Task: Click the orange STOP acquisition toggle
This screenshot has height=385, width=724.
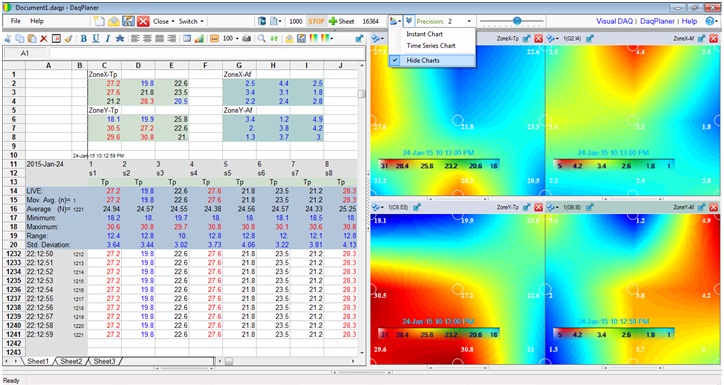Action: click(x=316, y=21)
